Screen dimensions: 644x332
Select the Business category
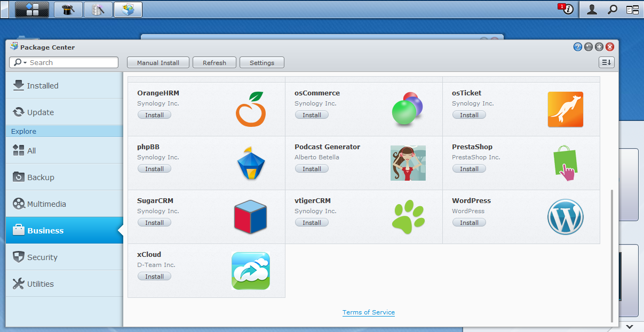tap(65, 230)
